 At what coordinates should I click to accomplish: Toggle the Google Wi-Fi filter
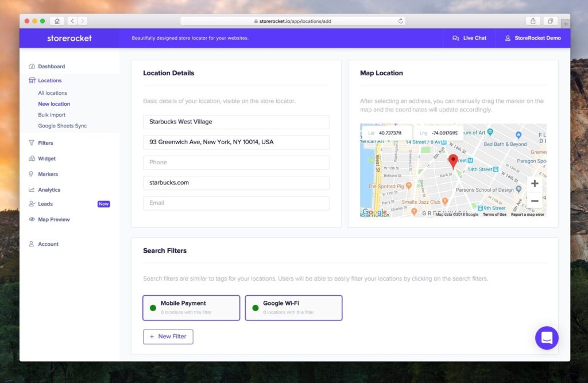coord(293,308)
